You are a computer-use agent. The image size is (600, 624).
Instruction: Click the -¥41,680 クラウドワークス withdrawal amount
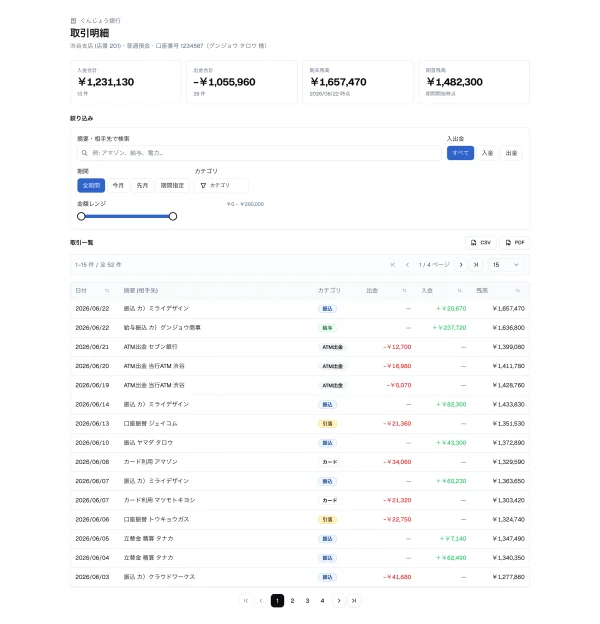coord(397,577)
